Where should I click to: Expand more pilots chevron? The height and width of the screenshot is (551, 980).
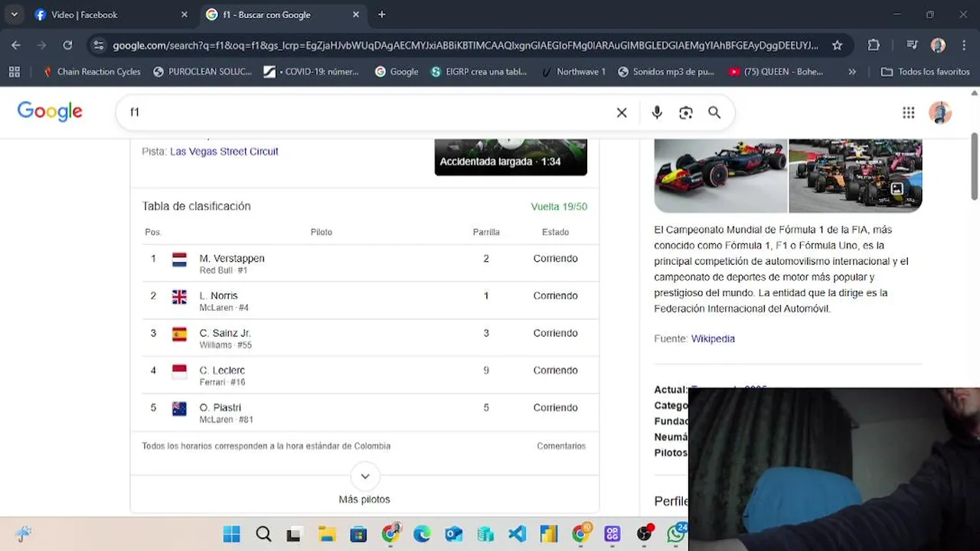click(364, 476)
